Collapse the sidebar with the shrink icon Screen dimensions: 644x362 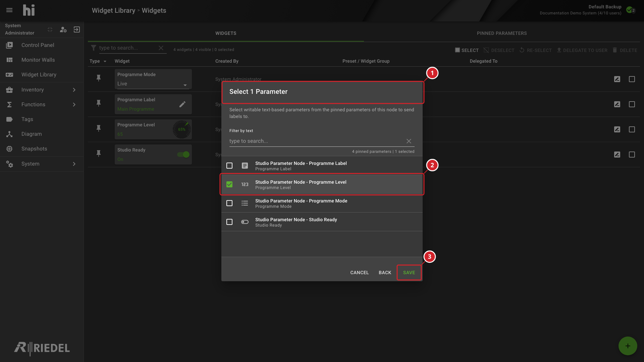point(50,29)
